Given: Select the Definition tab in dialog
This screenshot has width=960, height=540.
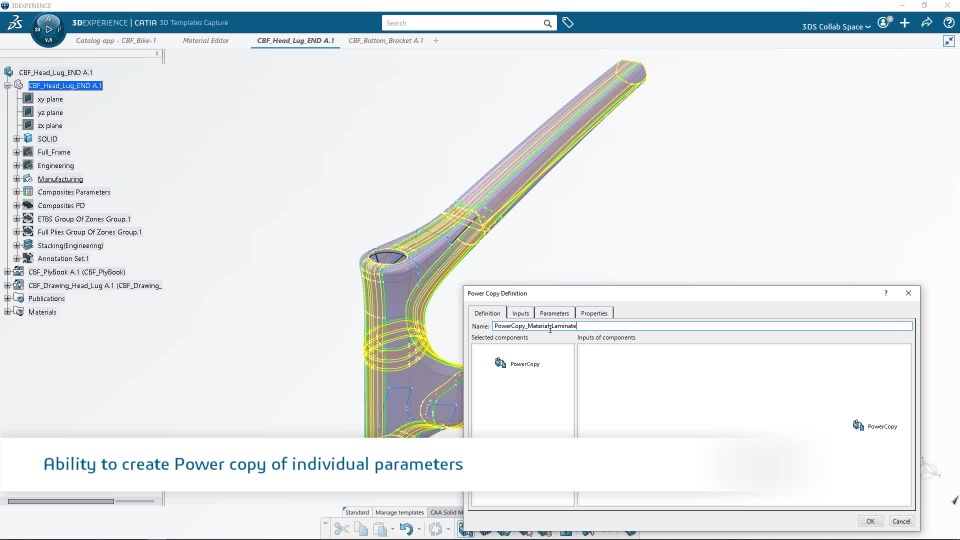Looking at the screenshot, I should 487,313.
